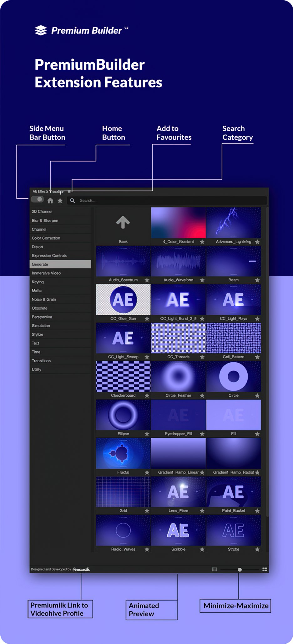This screenshot has width=293, height=644.
Task: Star the Cell_Pattern effect
Action: 257,357
